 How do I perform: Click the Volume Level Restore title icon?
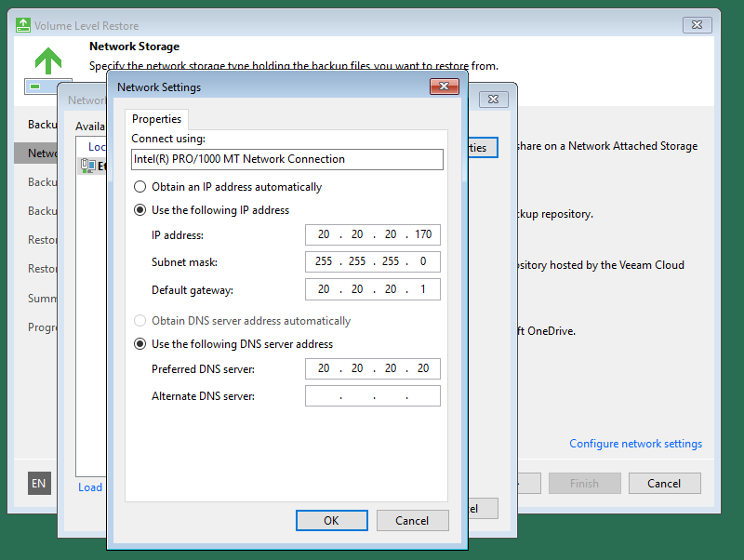(x=22, y=25)
